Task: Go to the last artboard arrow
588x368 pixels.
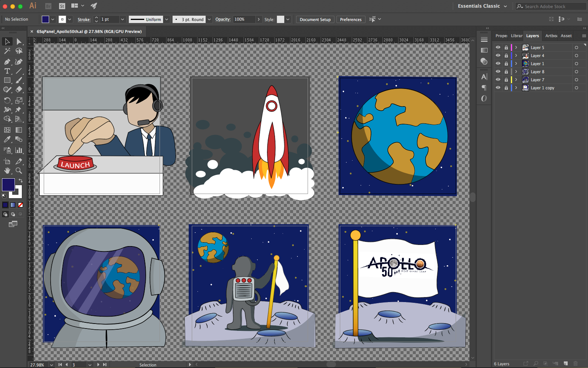Action: [x=105, y=365]
